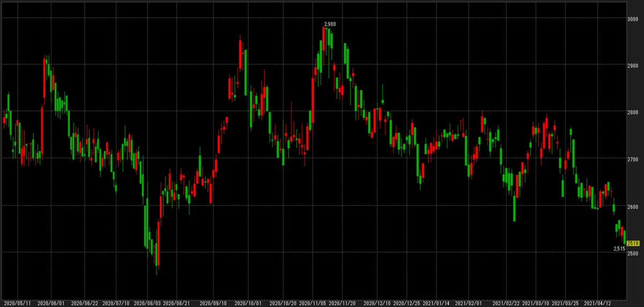Click the 3000 price axis label
This screenshot has width=644, height=307.
tap(633, 19)
